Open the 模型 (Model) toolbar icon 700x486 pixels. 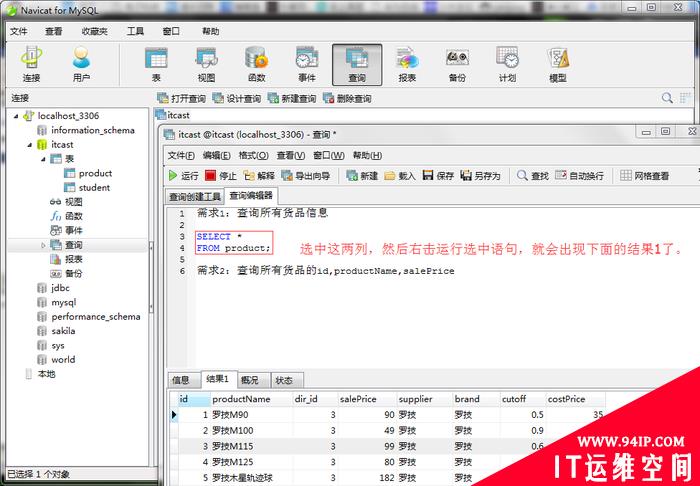click(558, 65)
